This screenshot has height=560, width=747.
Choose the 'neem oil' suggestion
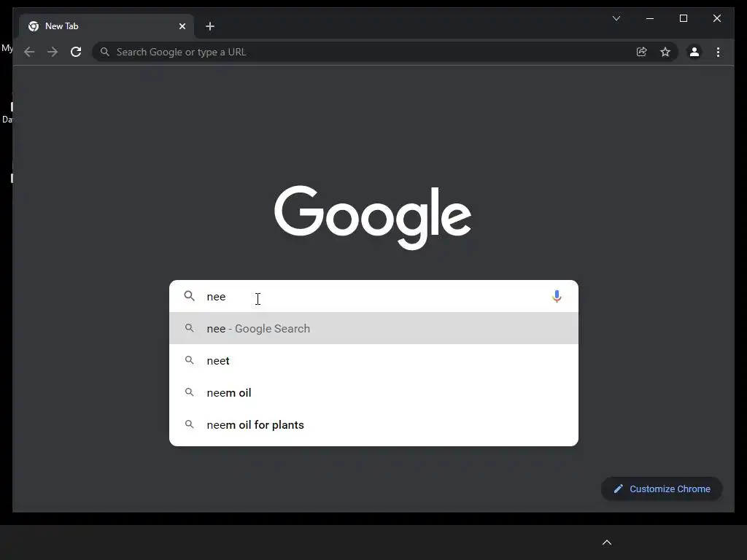[x=374, y=392]
